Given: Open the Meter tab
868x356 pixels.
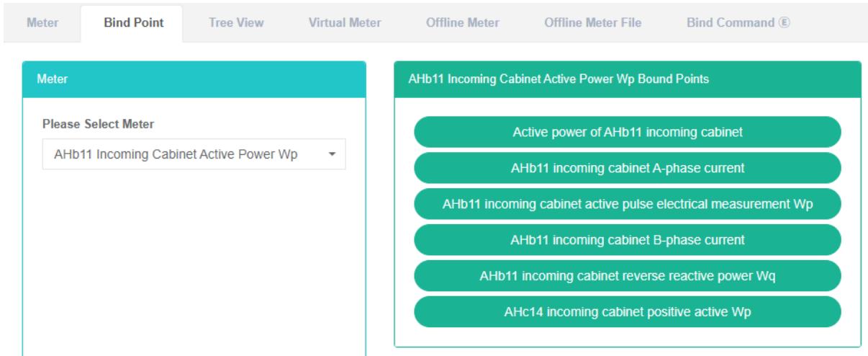Looking at the screenshot, I should 42,22.
